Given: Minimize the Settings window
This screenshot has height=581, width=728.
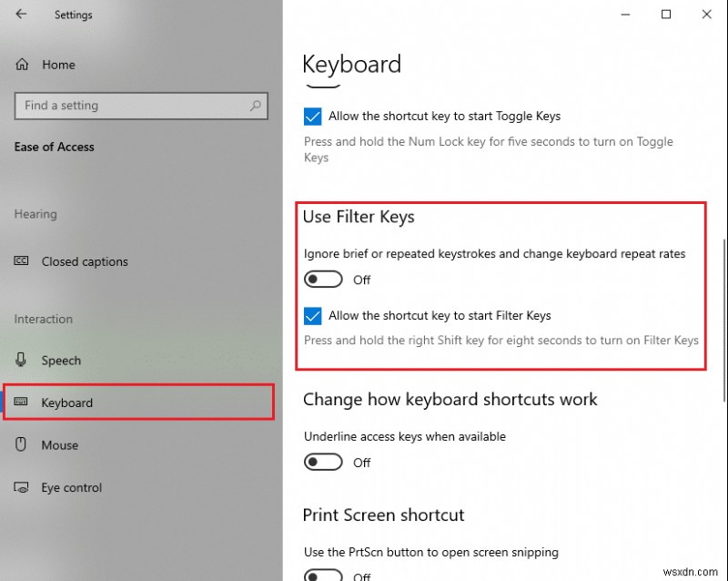Looking at the screenshot, I should click(625, 15).
